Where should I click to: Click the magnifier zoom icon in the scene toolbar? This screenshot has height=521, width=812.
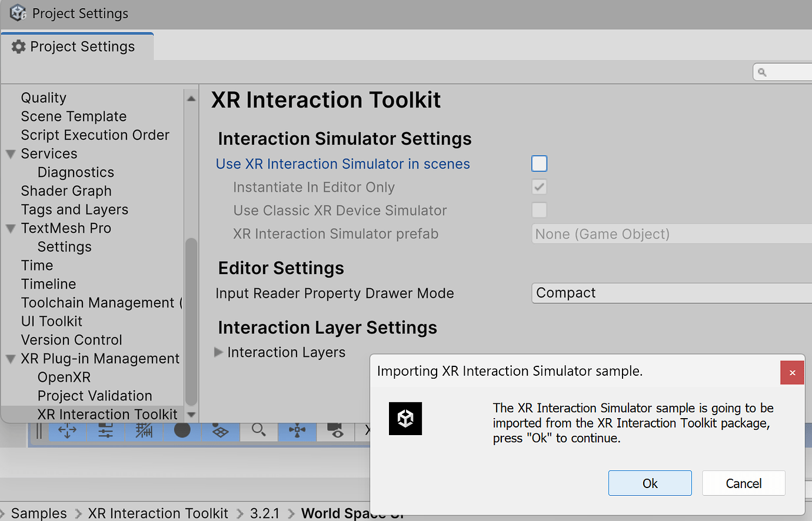pos(259,430)
